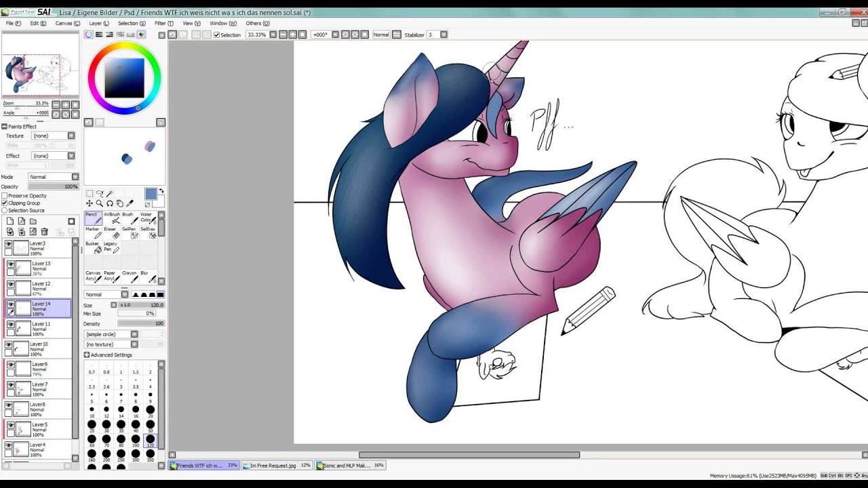Create a new layer folder

tap(33, 222)
